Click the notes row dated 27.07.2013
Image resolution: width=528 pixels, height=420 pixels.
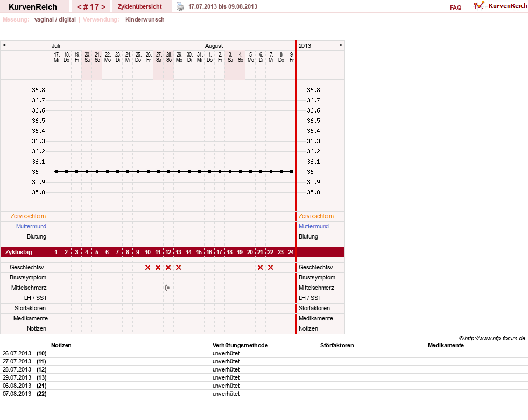coord(264,361)
